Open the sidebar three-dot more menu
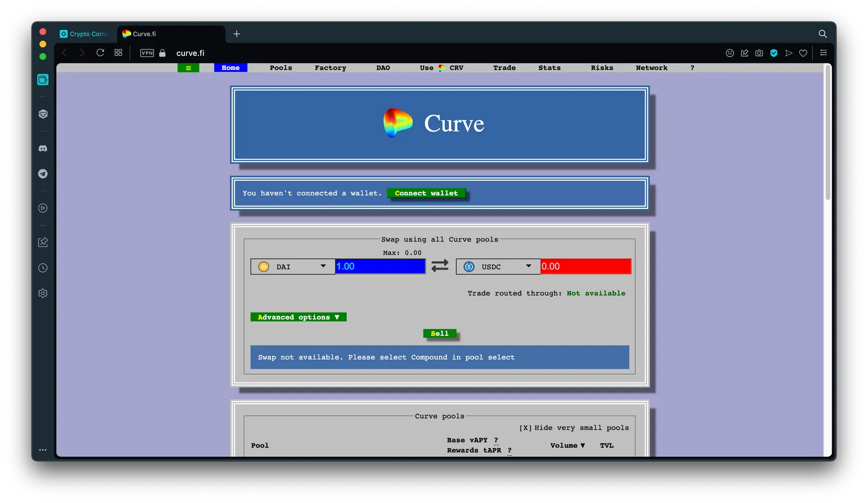Screen dimensions: 868x503 click(x=43, y=450)
